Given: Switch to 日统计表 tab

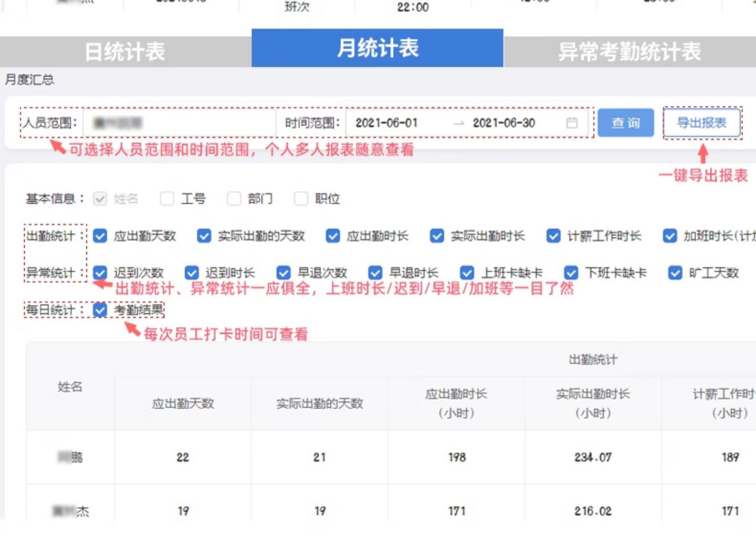Looking at the screenshot, I should click(x=125, y=51).
